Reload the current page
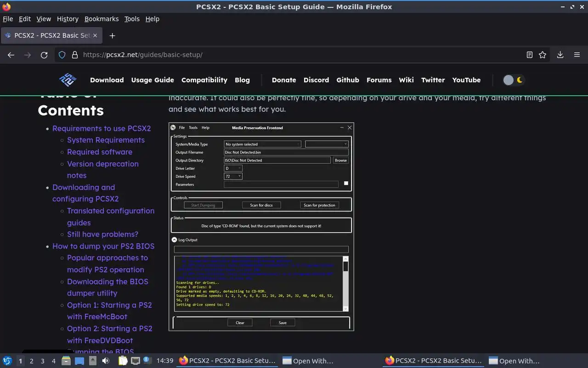This screenshot has height=368, width=588. (x=44, y=55)
